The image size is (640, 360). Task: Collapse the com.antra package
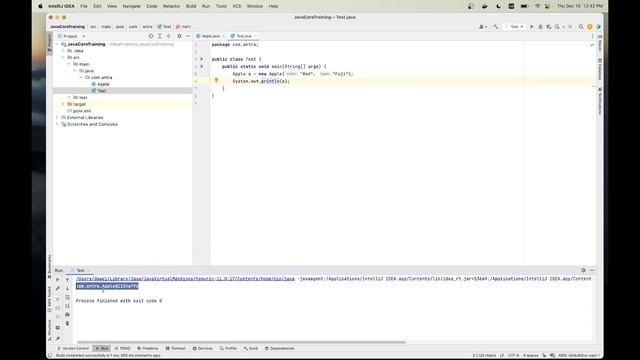81,77
